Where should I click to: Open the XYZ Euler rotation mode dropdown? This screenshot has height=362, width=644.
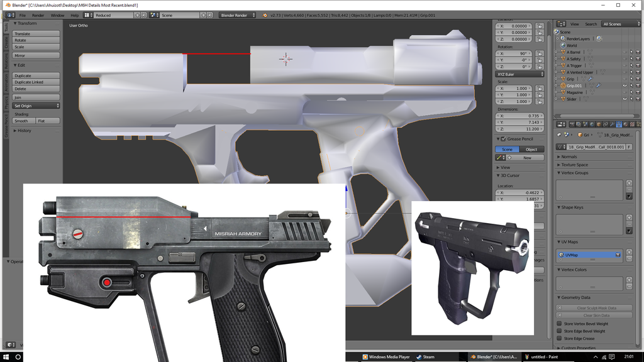[x=519, y=74]
